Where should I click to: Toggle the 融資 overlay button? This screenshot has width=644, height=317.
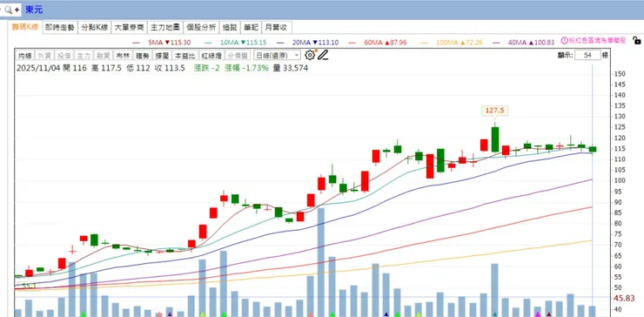point(103,56)
